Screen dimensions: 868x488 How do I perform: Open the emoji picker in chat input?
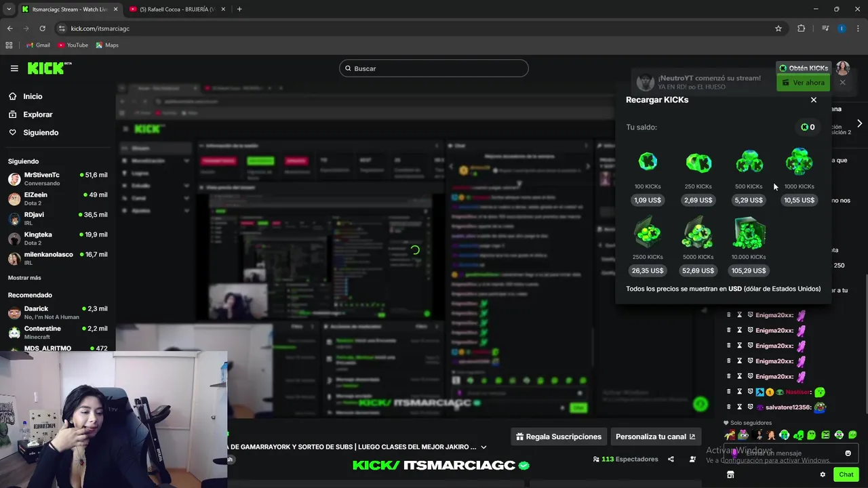click(x=848, y=453)
